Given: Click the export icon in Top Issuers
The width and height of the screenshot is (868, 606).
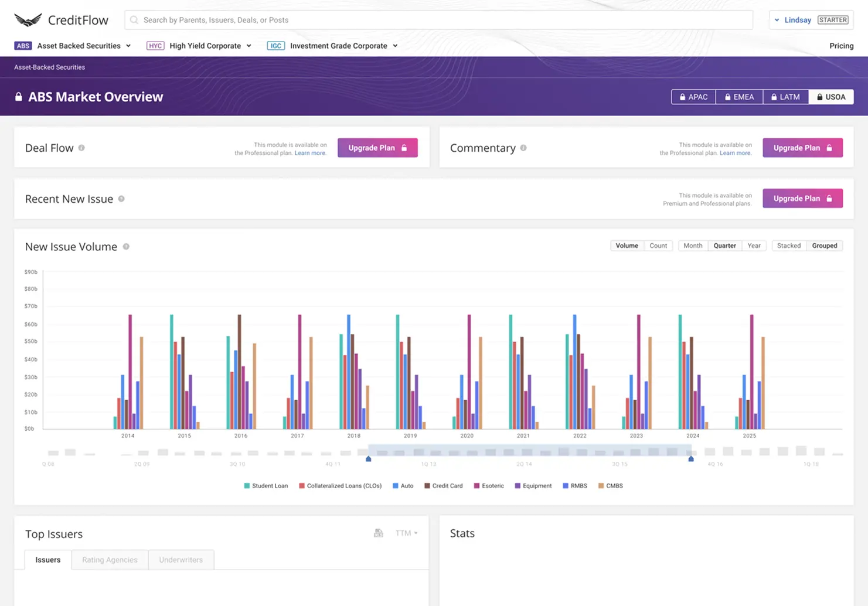Looking at the screenshot, I should pos(379,533).
